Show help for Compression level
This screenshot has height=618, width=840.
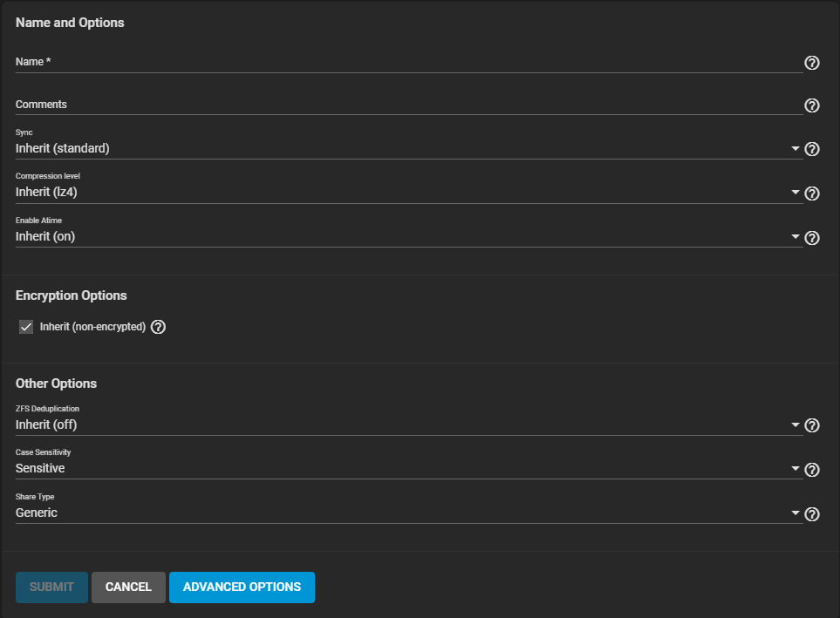(x=811, y=194)
